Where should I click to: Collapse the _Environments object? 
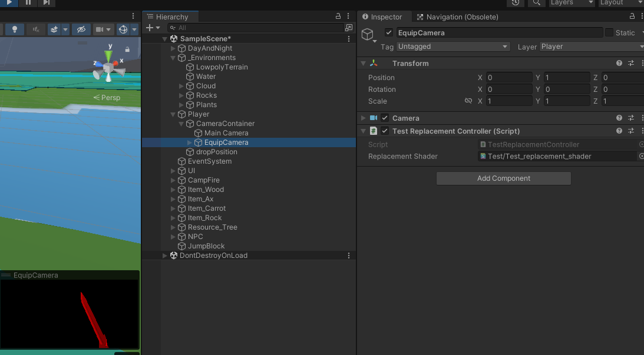tap(173, 58)
